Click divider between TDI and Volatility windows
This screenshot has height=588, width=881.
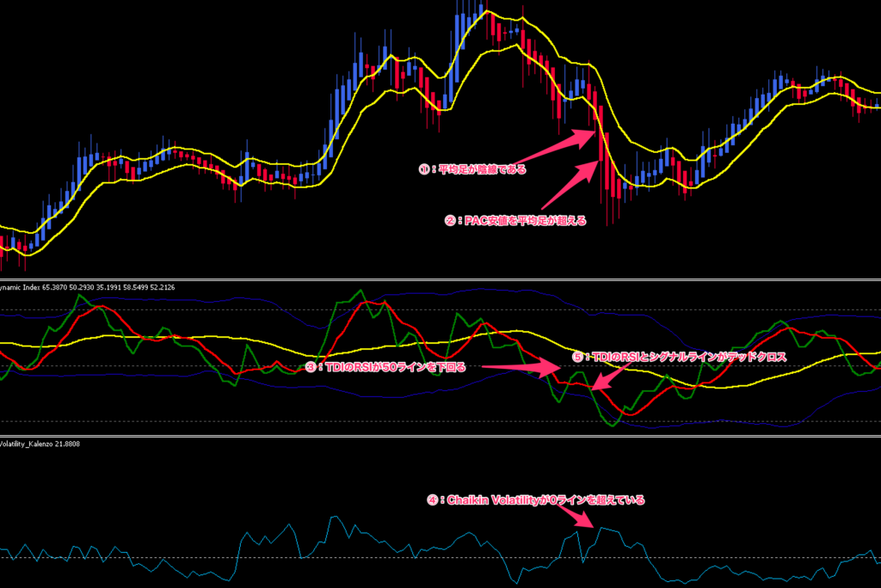[x=440, y=436]
